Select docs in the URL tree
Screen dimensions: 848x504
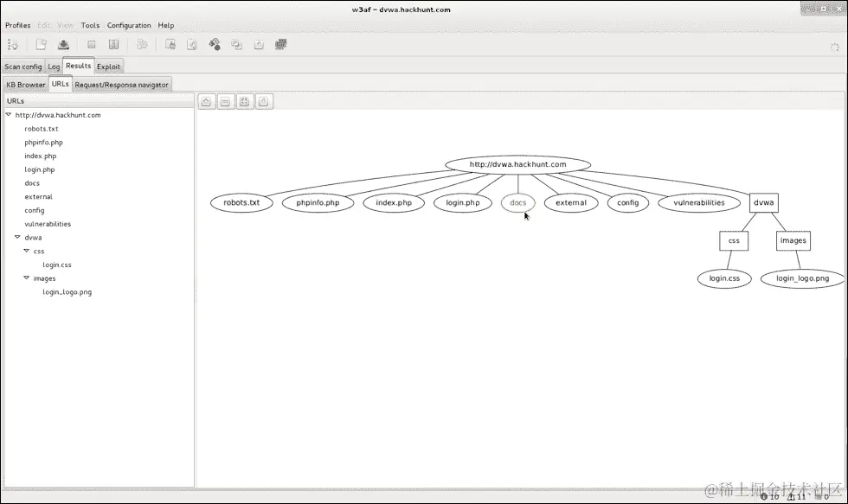(32, 183)
